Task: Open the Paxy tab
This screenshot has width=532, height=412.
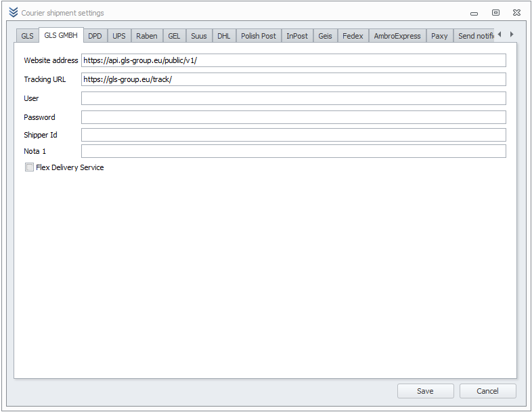Action: coord(439,36)
